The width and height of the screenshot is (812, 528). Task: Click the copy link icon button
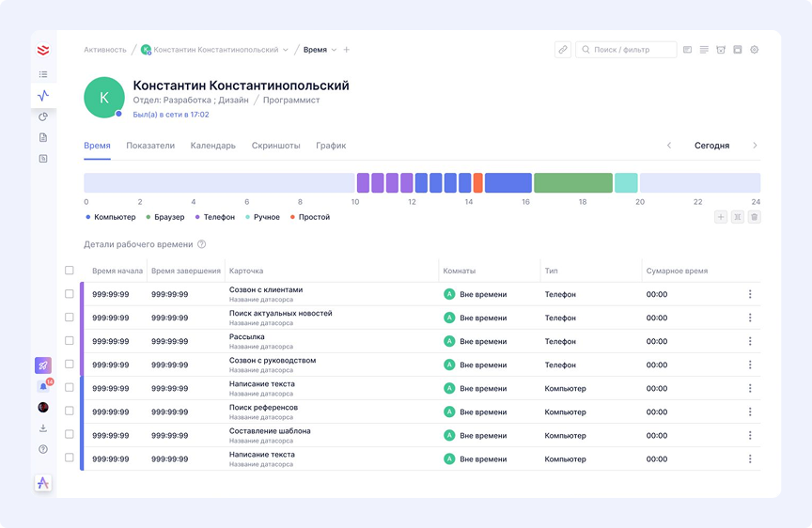tap(563, 50)
